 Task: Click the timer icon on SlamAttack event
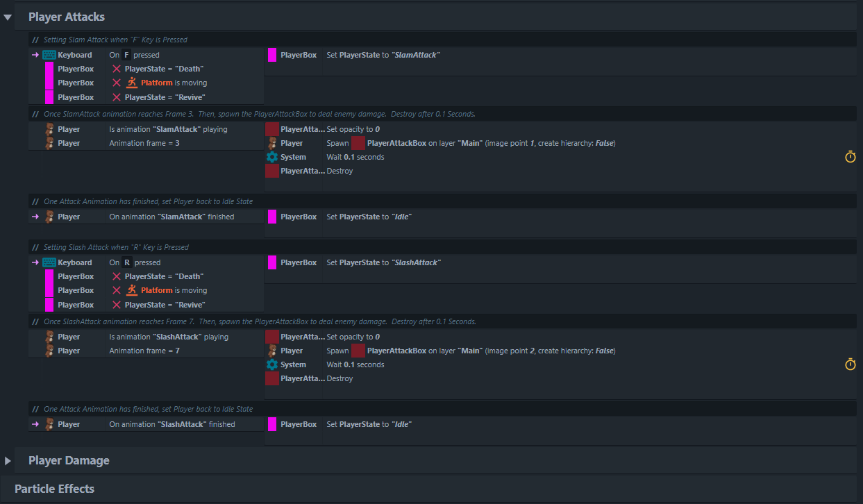pyautogui.click(x=851, y=157)
